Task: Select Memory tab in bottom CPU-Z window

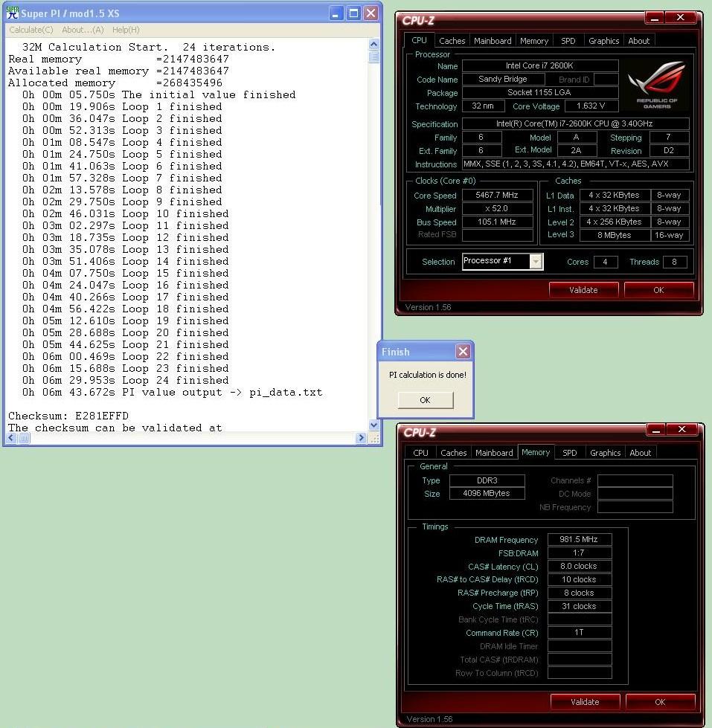Action: click(536, 452)
